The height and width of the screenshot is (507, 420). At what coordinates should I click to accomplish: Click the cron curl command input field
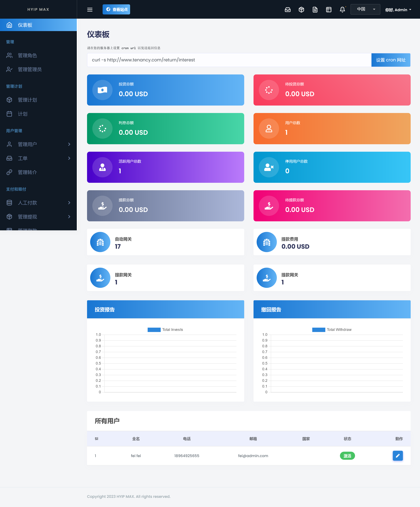pyautogui.click(x=229, y=60)
